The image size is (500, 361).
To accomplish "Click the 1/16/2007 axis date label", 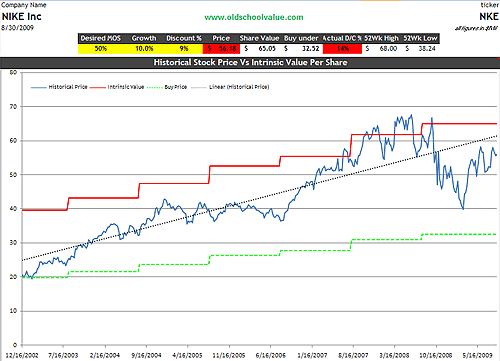I will 312,355.
